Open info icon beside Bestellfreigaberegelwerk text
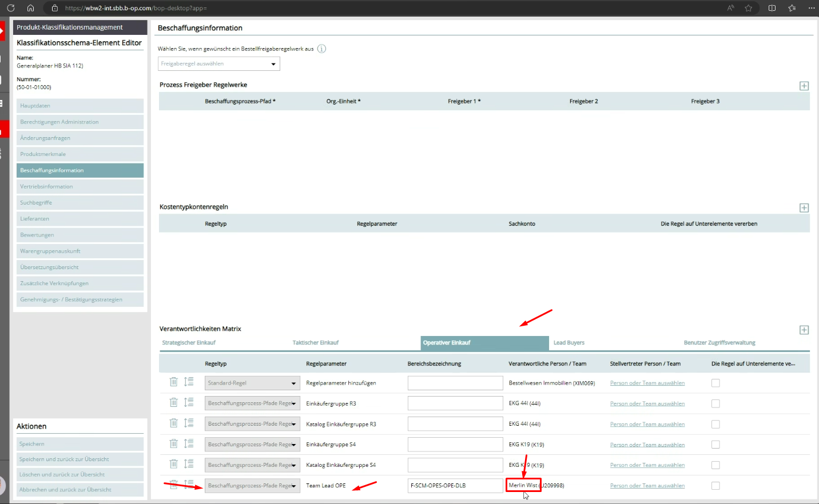The image size is (819, 504). [x=321, y=49]
